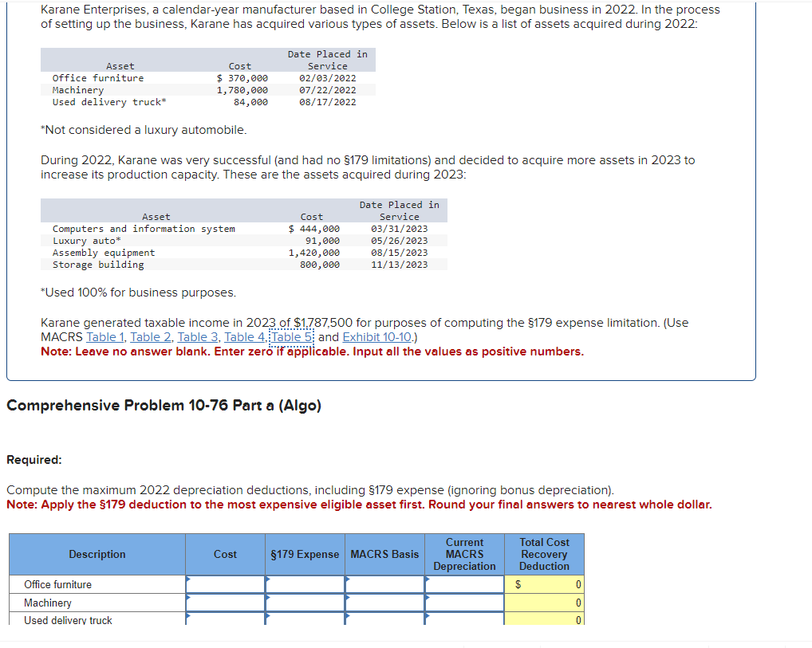Image resolution: width=812 pixels, height=648 pixels.
Task: Open the MACRS Table 3 link
Action: coord(197,336)
